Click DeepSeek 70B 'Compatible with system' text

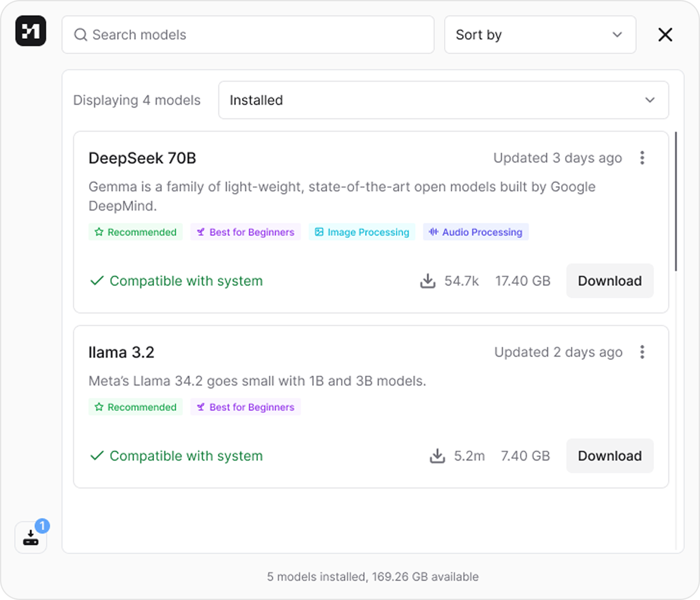pos(186,281)
